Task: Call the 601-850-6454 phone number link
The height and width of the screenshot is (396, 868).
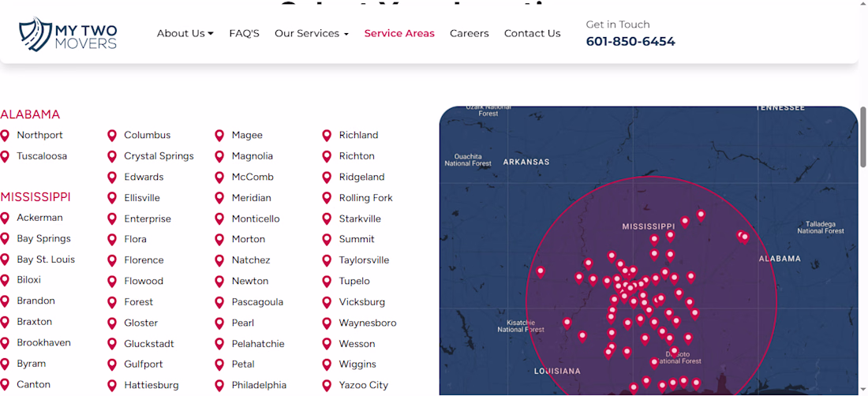Action: point(630,42)
